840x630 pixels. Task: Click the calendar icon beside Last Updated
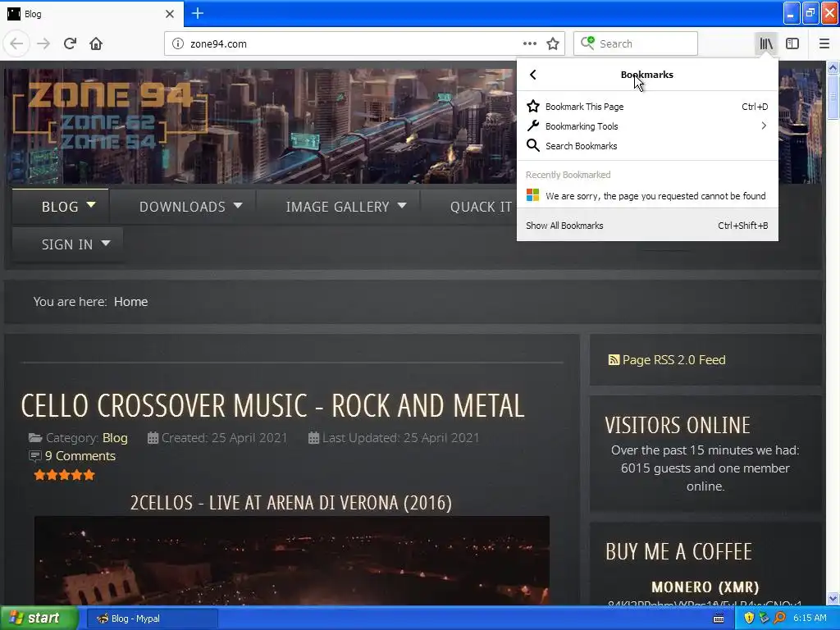[314, 438]
